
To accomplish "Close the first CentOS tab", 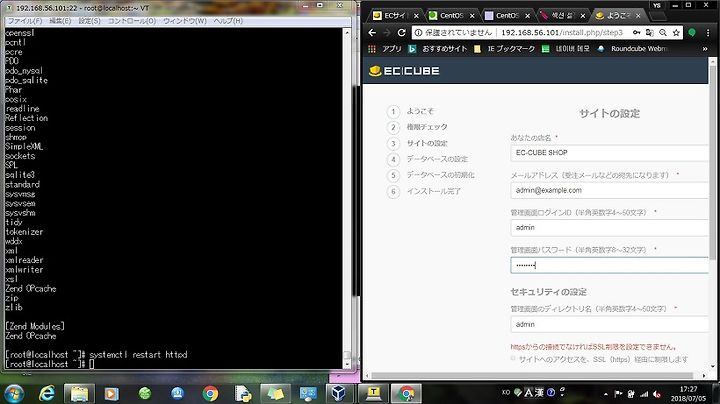I will [x=472, y=16].
